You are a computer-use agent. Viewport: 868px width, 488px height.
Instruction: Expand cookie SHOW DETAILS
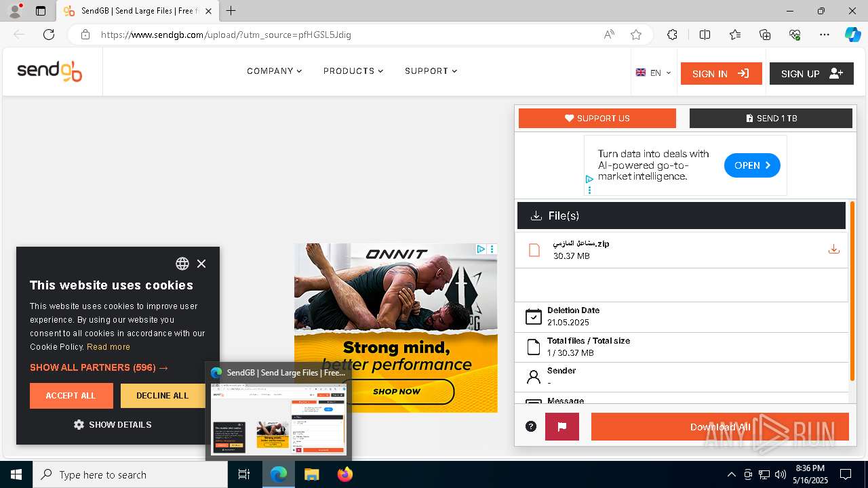point(113,425)
